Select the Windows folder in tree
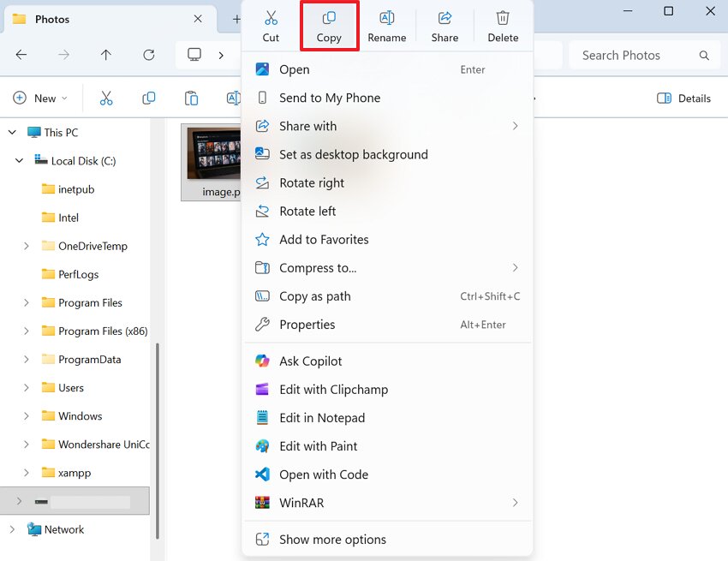The image size is (728, 561). pyautogui.click(x=72, y=415)
